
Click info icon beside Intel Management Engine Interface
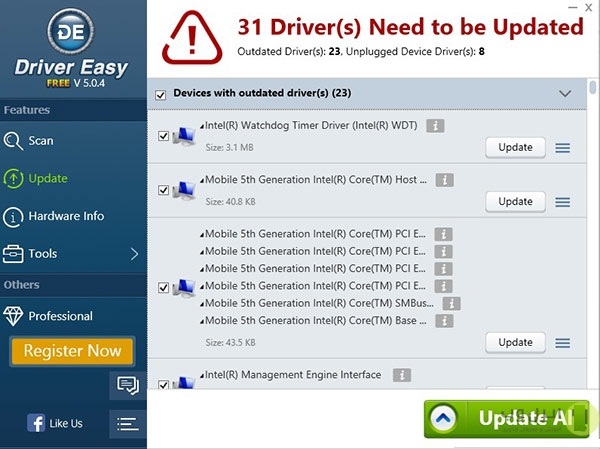(402, 375)
